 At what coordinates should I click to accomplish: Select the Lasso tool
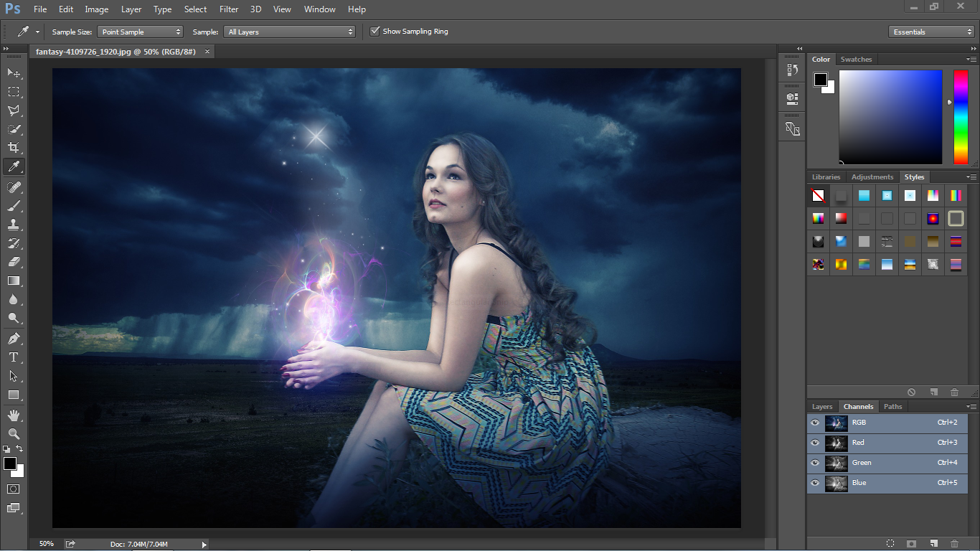(14, 110)
